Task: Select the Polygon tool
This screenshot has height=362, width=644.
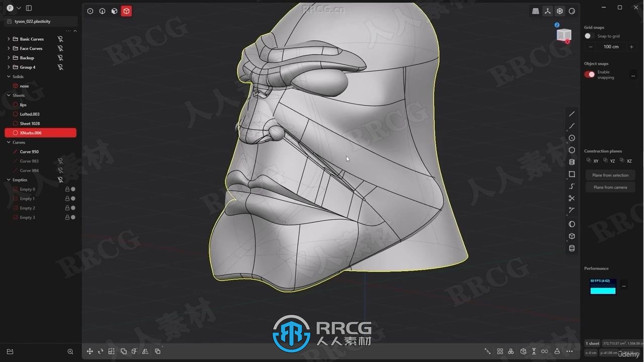Action: (x=572, y=150)
